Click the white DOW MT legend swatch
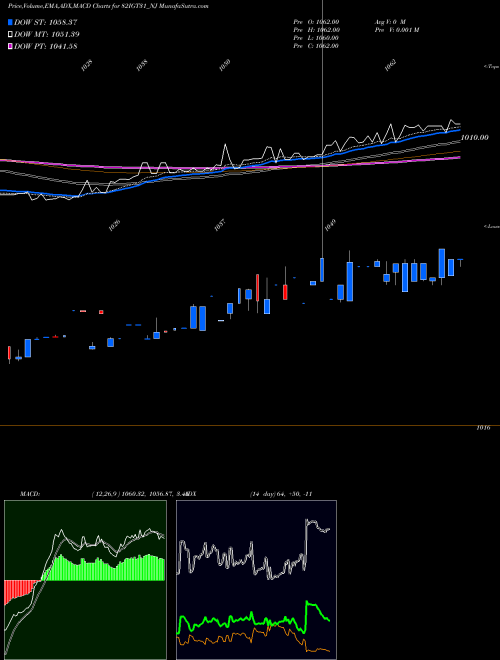This screenshot has height=660, width=500. pyautogui.click(x=10, y=35)
